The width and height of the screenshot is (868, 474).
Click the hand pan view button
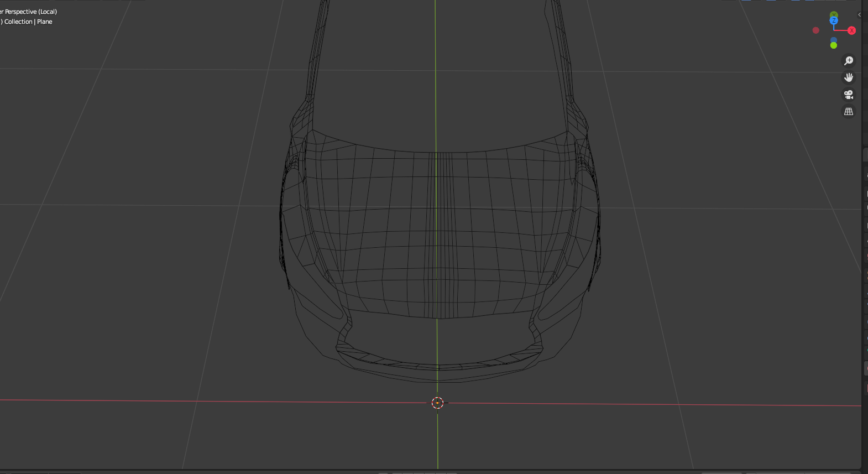[x=849, y=77]
